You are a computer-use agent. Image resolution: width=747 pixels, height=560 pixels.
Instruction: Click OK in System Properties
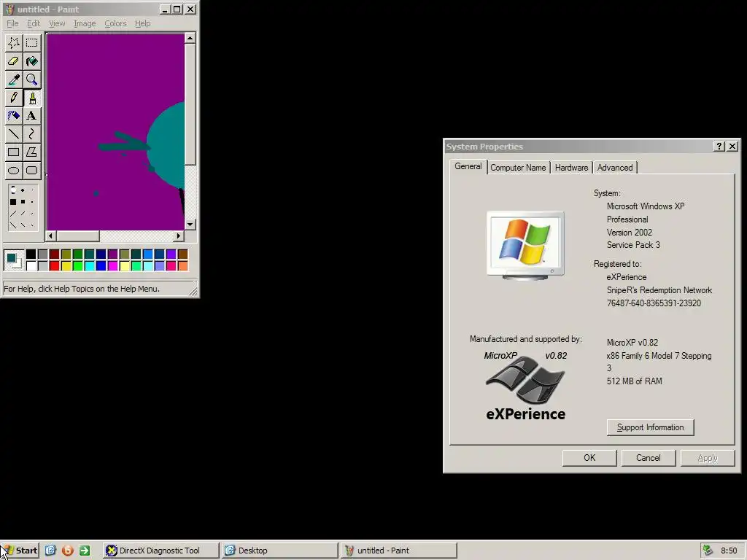pyautogui.click(x=589, y=458)
